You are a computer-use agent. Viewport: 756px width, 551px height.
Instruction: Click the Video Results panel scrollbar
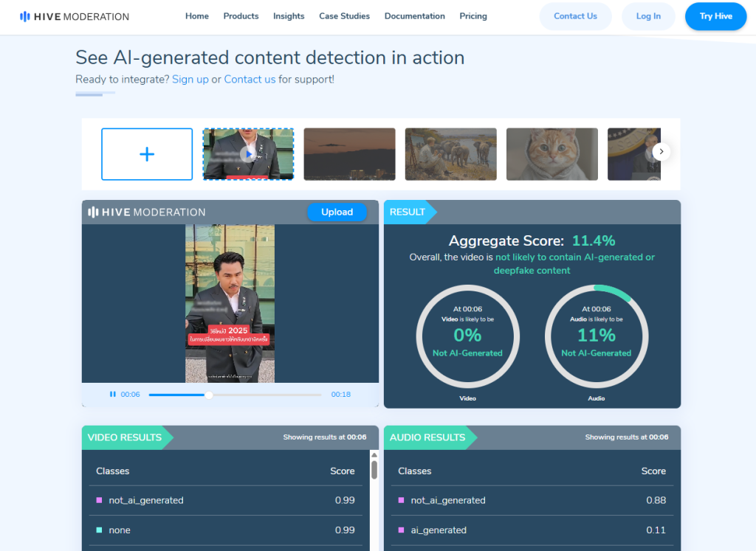click(x=374, y=470)
